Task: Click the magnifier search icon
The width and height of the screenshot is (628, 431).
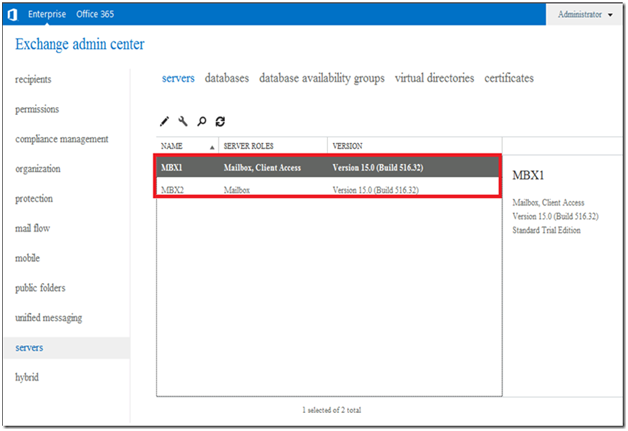Action: click(201, 121)
